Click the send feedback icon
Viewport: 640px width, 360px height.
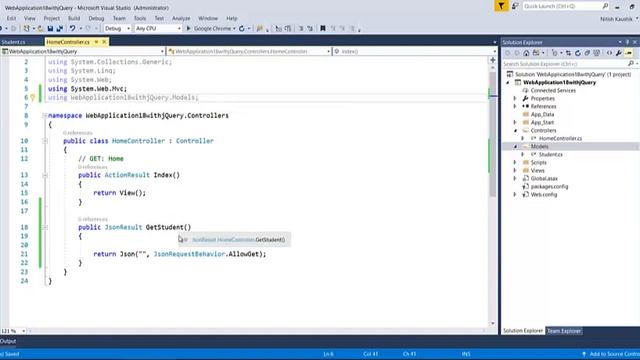point(515,6)
